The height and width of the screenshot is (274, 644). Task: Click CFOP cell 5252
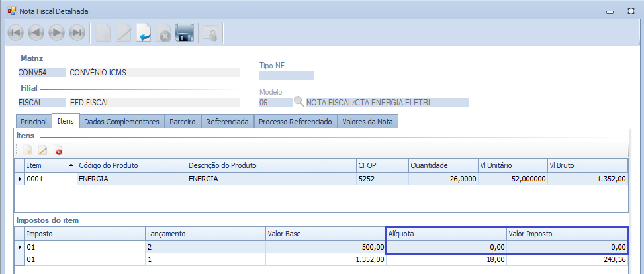click(x=383, y=179)
